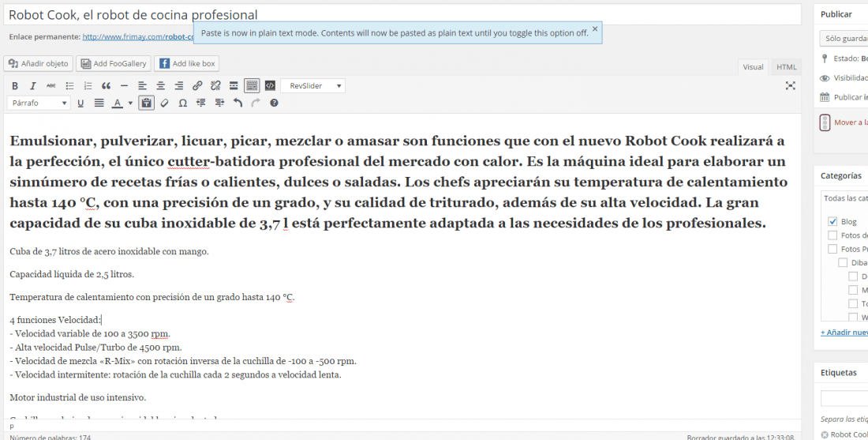Align text left
This screenshot has height=440, width=868.
pos(142,86)
